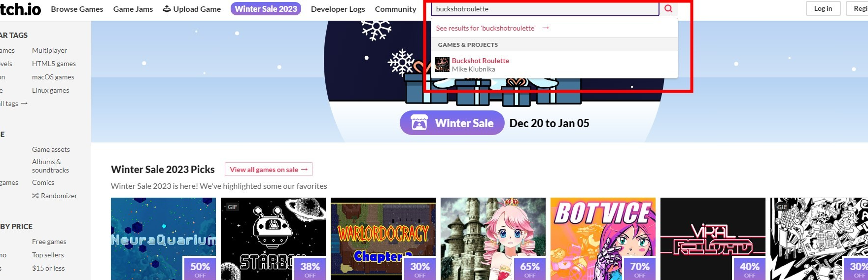Click the magnifier search icon
Screen dimensions: 868x280
tap(668, 8)
